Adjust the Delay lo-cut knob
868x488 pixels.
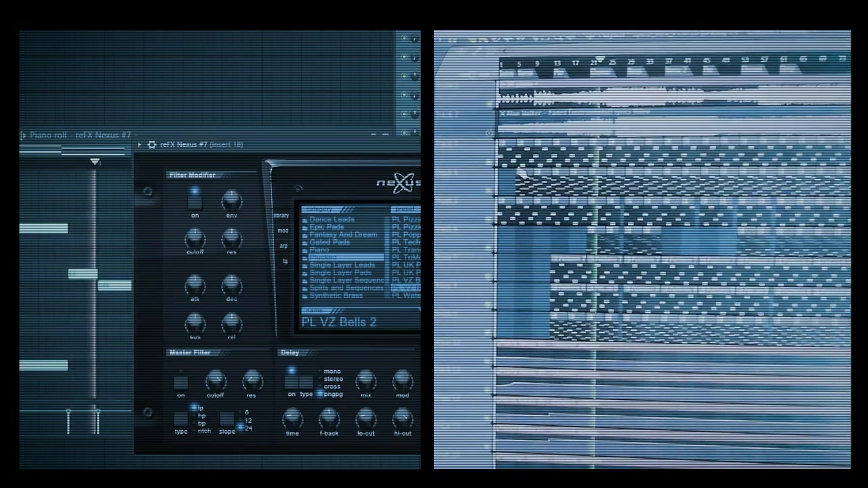[x=366, y=418]
